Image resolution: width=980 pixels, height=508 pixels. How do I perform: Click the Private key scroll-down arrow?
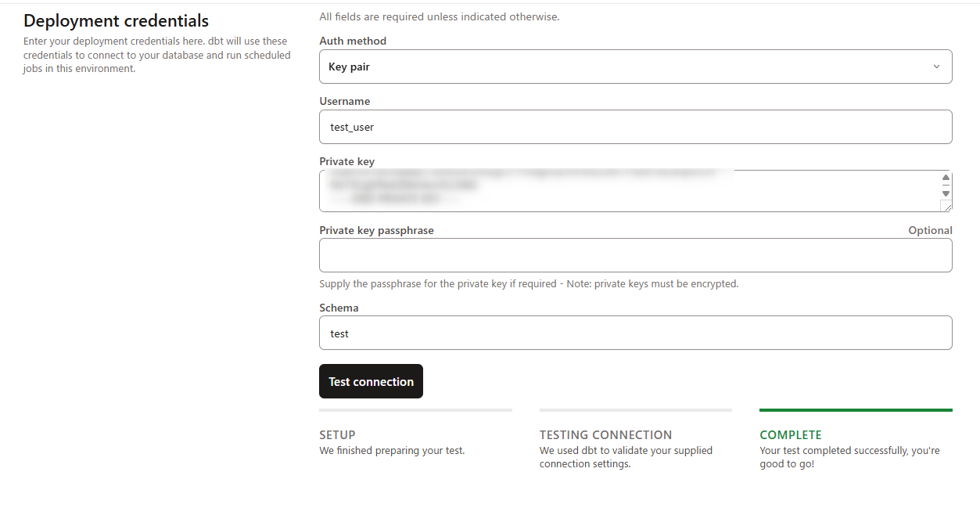pyautogui.click(x=946, y=193)
